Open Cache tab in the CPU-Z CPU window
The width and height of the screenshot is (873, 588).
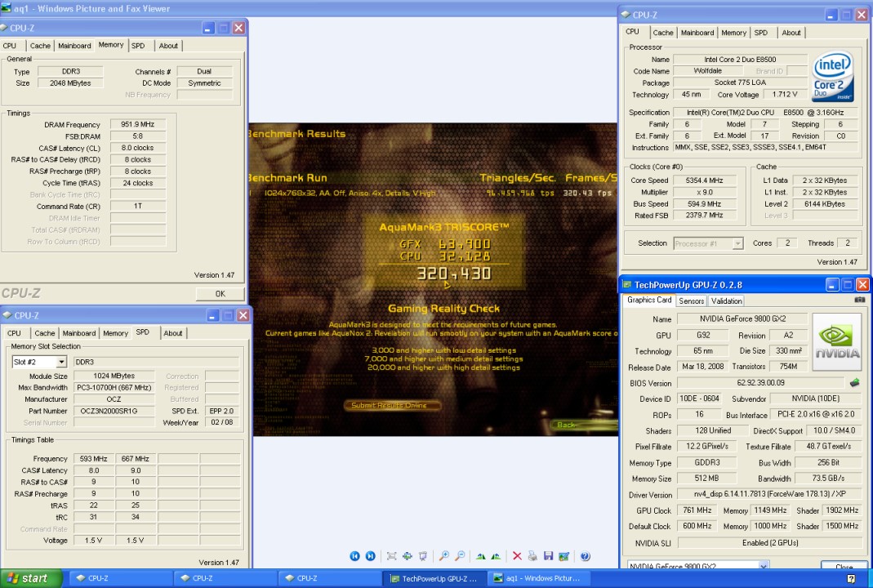[663, 33]
